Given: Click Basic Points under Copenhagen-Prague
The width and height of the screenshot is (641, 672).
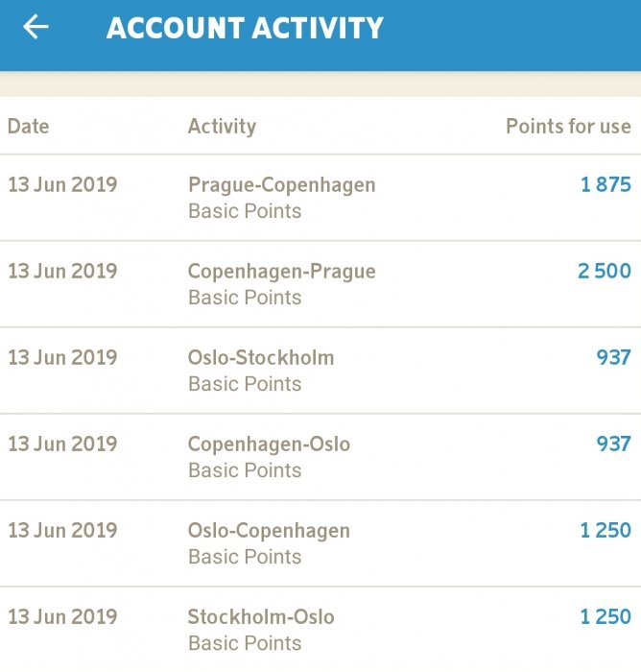Looking at the screenshot, I should point(245,298).
